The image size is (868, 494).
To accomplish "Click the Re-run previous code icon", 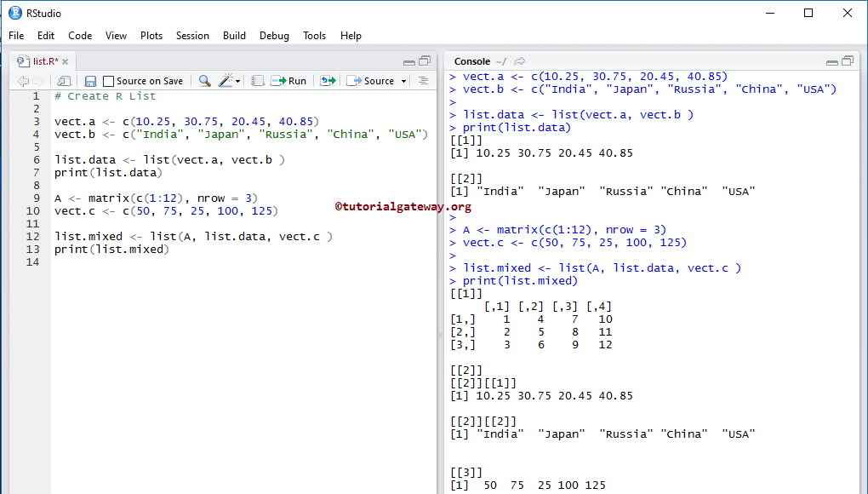I will pos(326,80).
